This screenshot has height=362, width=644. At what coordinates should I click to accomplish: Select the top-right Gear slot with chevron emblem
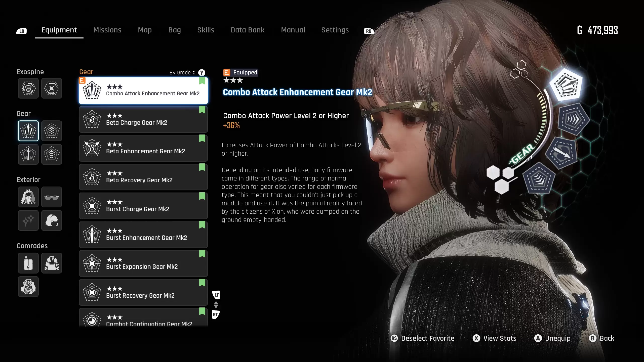coord(52,131)
